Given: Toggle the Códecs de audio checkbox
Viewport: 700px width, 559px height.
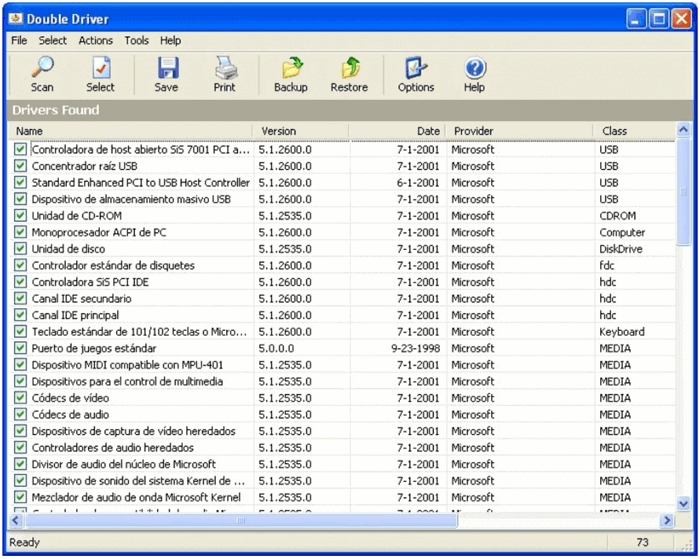Looking at the screenshot, I should click(20, 415).
